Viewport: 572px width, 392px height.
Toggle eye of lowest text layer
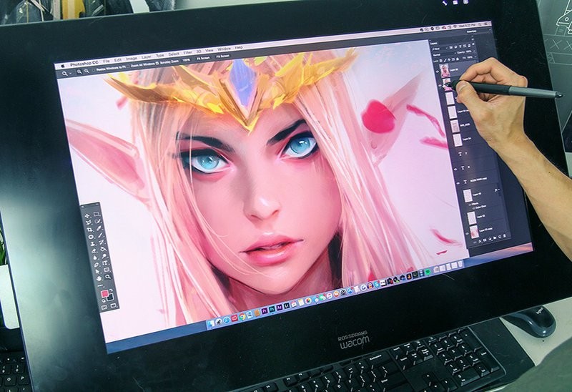click(x=458, y=183)
